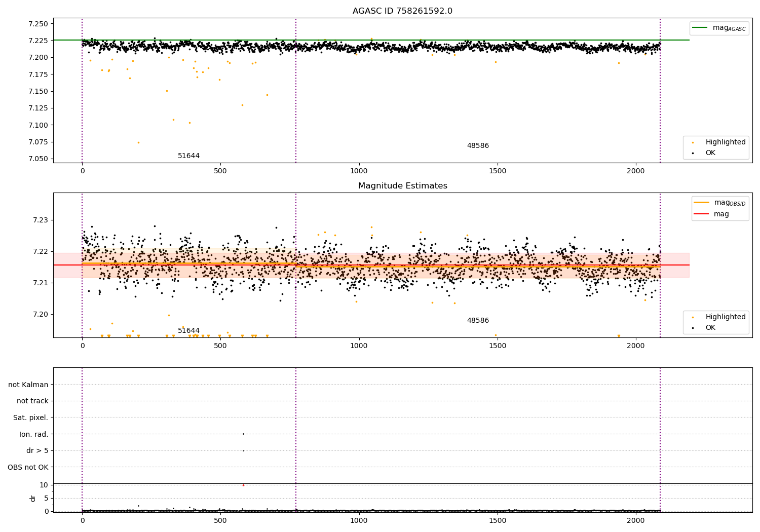Select the OK legend marker in top plot

click(x=693, y=153)
